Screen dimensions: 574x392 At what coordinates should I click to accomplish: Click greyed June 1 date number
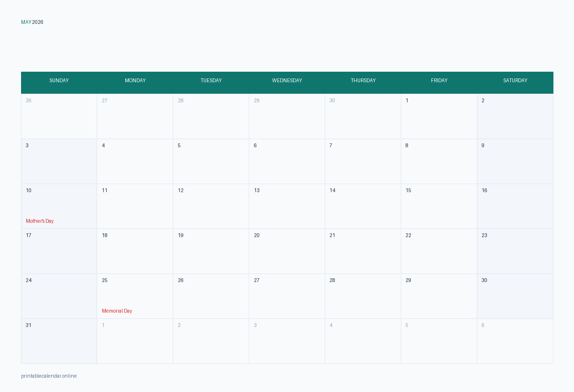[x=103, y=326]
